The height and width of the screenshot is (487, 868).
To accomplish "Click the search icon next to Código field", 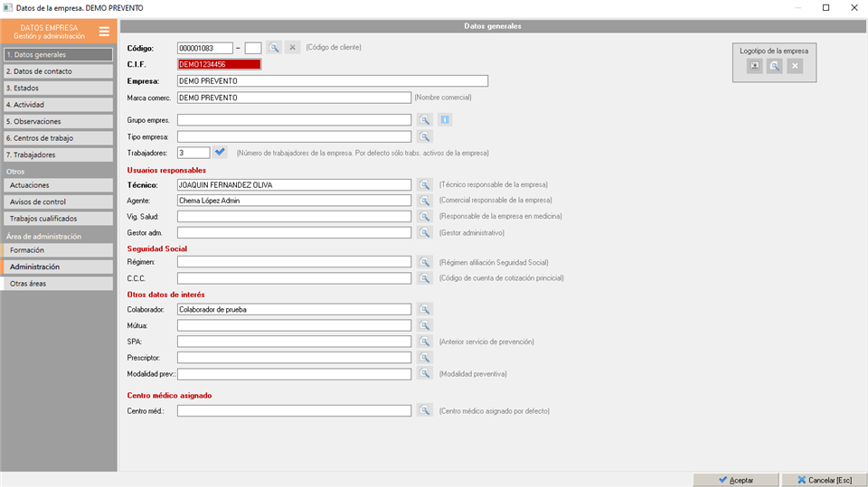I will [x=274, y=48].
